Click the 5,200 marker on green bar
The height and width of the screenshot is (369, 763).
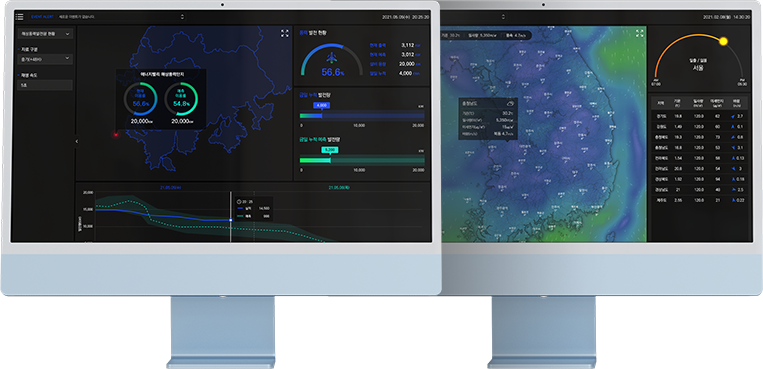click(x=330, y=149)
